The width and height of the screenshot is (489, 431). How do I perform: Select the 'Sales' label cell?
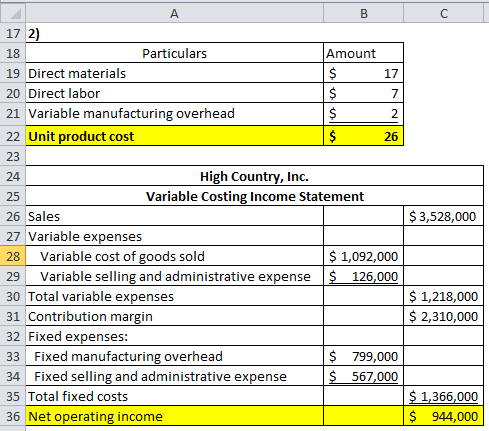tap(174, 216)
